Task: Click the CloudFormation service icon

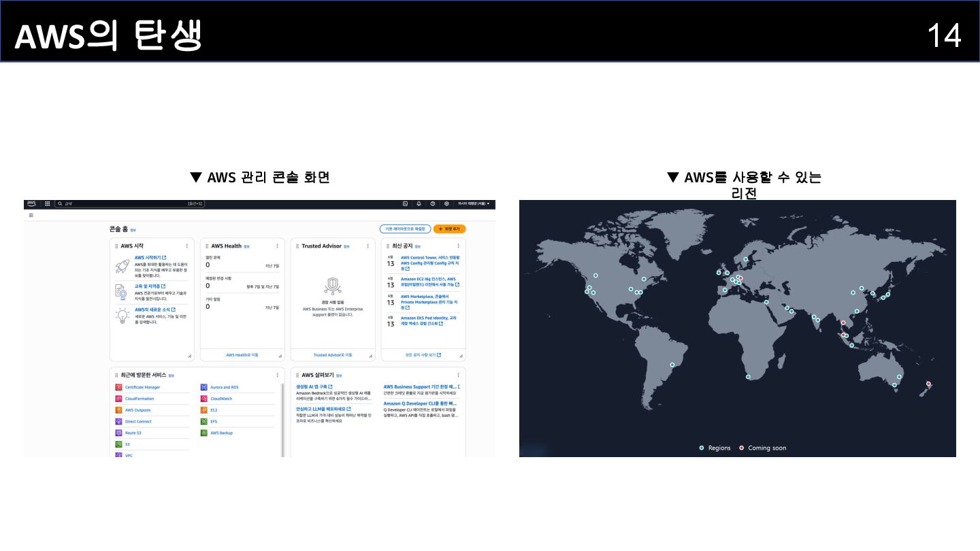Action: (118, 399)
